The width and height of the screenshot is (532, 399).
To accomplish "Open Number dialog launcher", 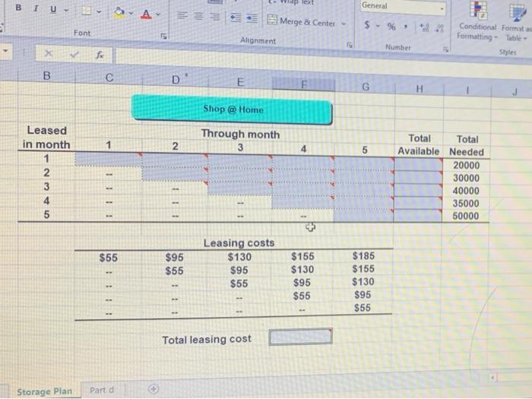I will (x=446, y=50).
